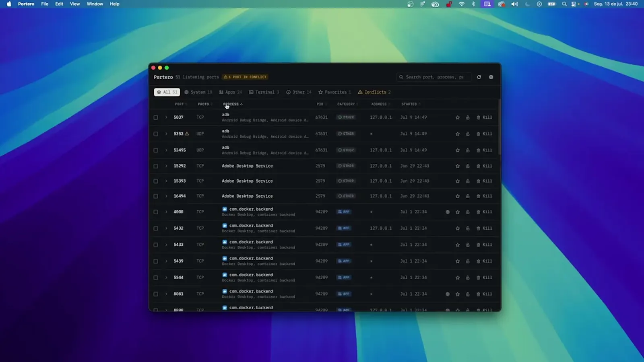Star the port 5353 row
644x362 pixels.
tap(458, 134)
